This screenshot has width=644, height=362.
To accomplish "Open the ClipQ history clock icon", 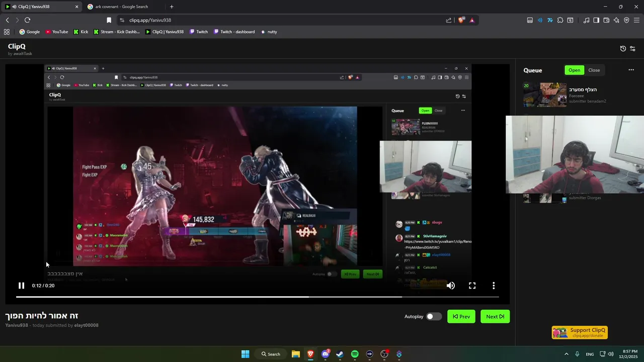I will (623, 49).
